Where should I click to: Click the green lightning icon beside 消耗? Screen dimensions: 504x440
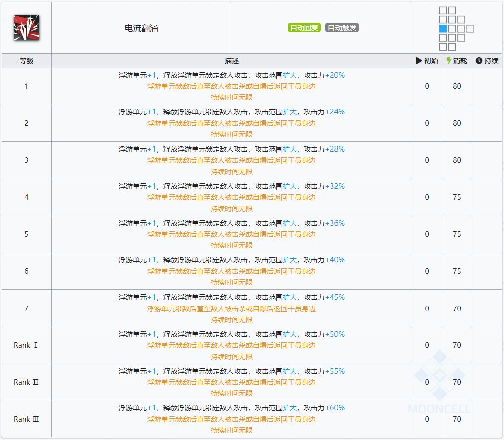tap(449, 61)
